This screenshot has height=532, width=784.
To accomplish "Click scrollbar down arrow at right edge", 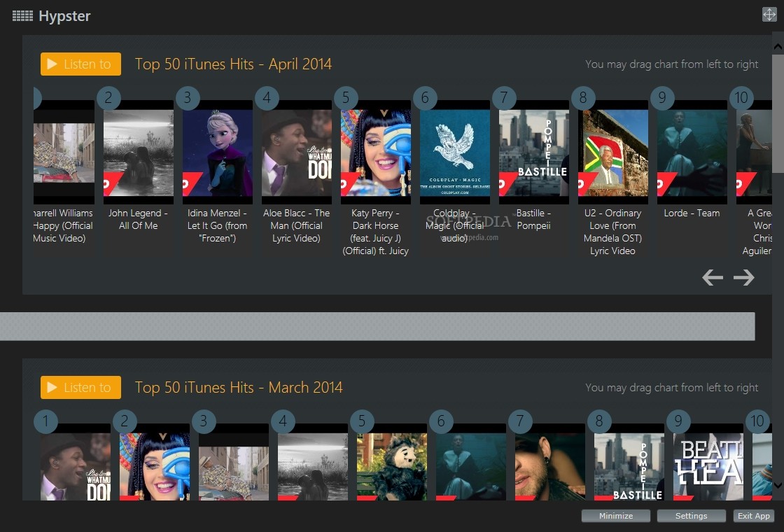I will (x=778, y=485).
